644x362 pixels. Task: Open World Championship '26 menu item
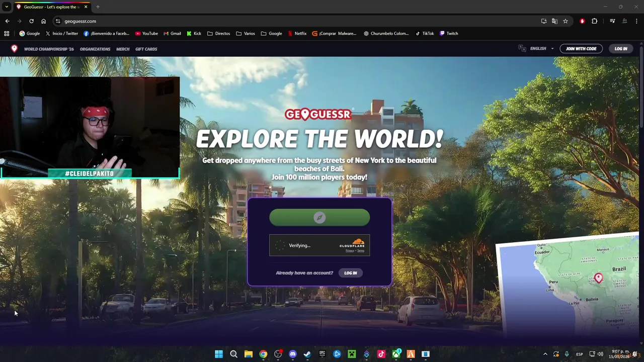tap(49, 49)
